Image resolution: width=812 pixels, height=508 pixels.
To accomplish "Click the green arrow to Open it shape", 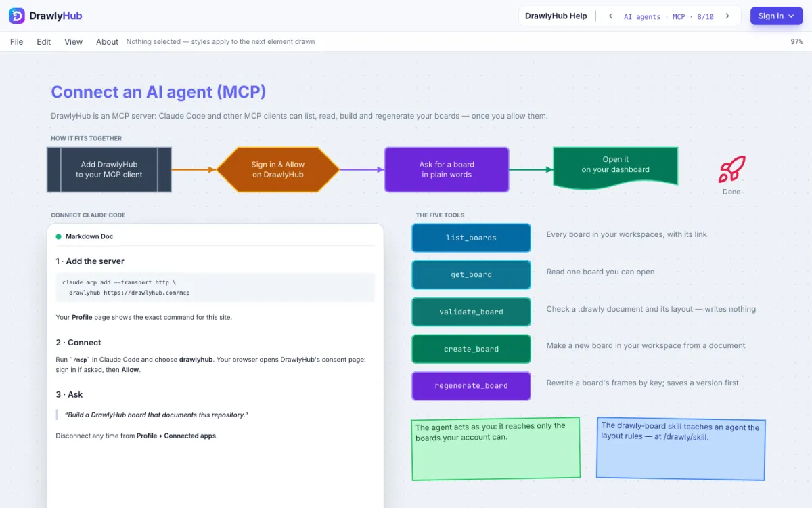I will (x=531, y=169).
